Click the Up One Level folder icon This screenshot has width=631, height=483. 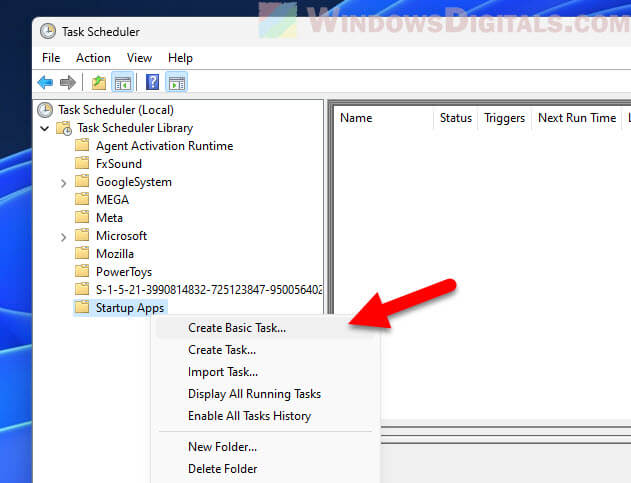99,83
